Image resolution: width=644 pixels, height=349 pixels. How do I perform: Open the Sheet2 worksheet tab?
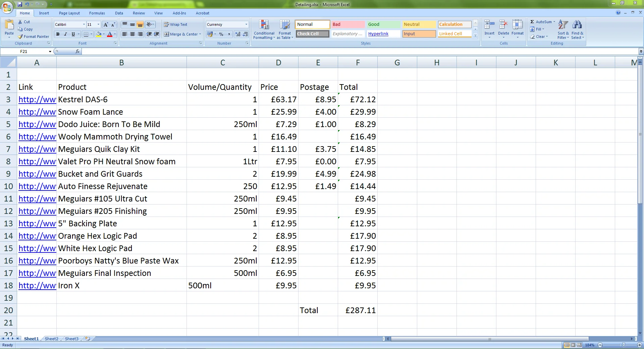(51, 339)
